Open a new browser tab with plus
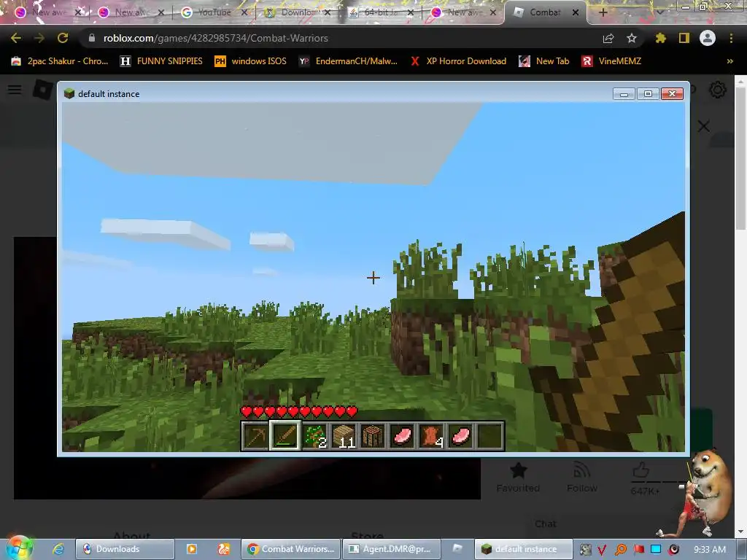Screen dimensions: 747x560 tap(603, 12)
